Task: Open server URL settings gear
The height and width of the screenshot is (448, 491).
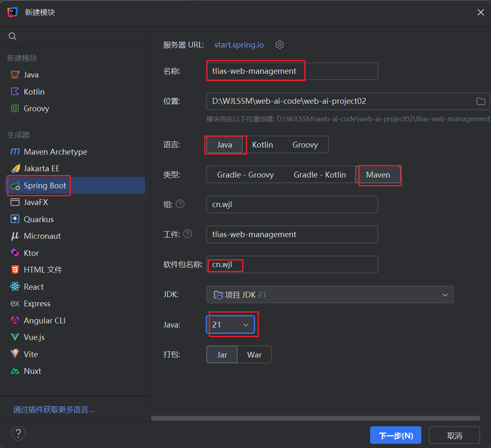Action: [280, 45]
